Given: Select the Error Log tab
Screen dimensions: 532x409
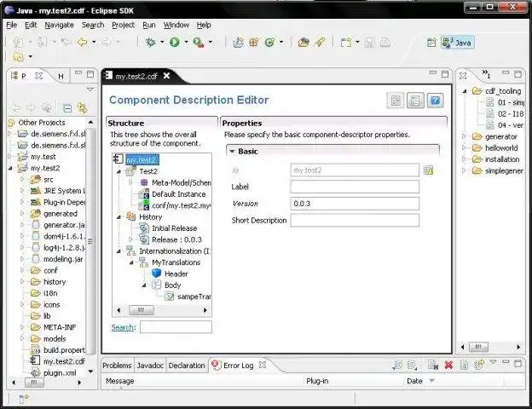Looking at the screenshot, I should click(238, 366).
